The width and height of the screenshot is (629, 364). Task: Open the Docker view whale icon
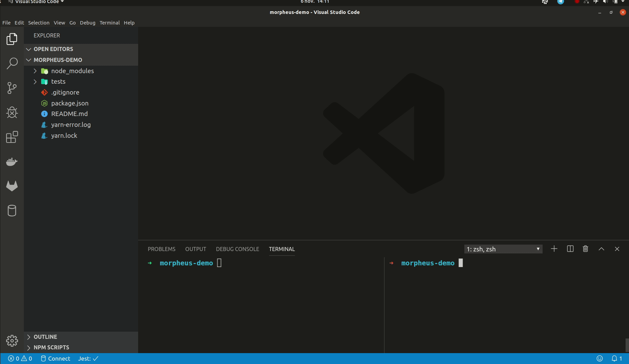[12, 162]
